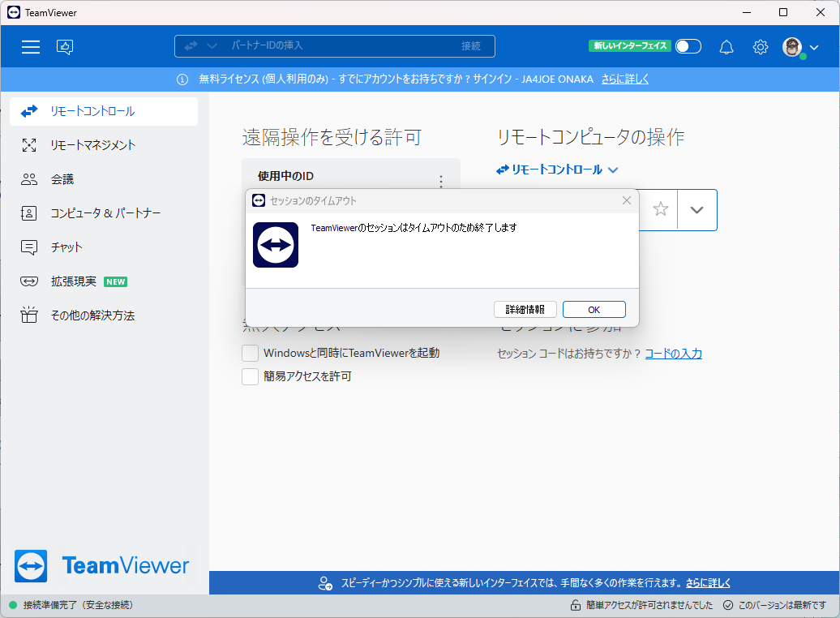Enable Windowsと同時にTeamViewerを起動 checkbox
Viewport: 840px width, 618px height.
click(251, 354)
